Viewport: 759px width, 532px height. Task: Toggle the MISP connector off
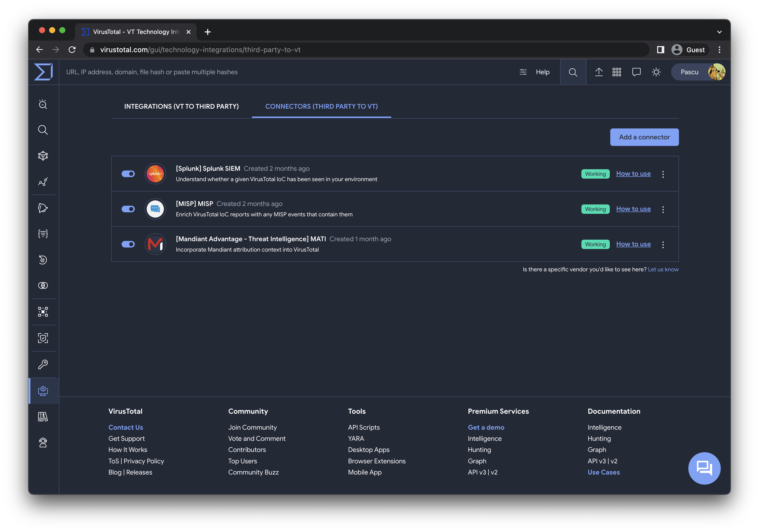128,209
